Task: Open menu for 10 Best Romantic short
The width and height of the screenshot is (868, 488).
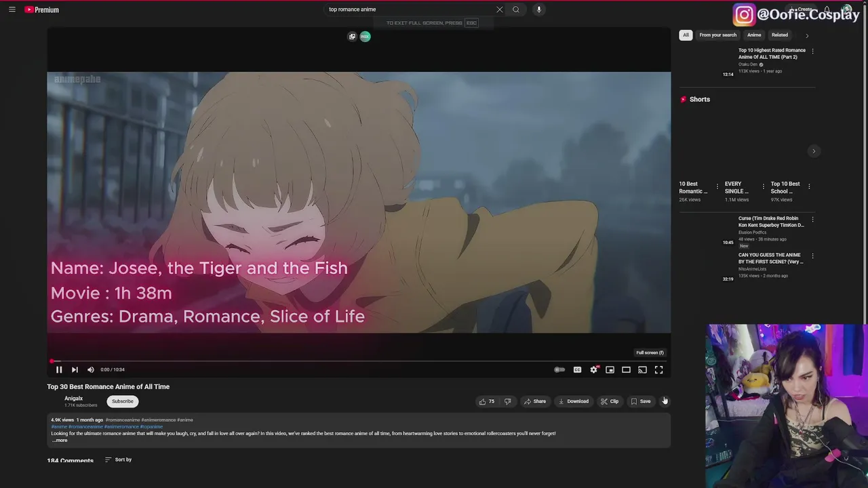Action: [717, 186]
